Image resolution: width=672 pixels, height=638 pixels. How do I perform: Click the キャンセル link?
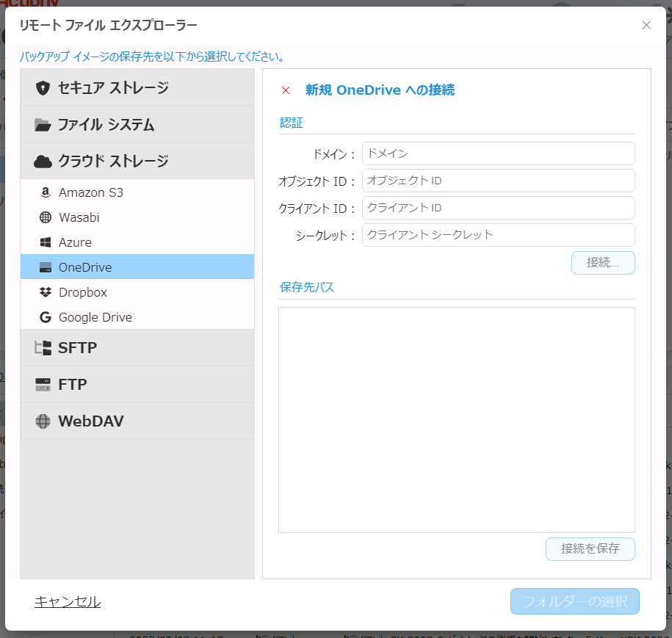click(68, 602)
